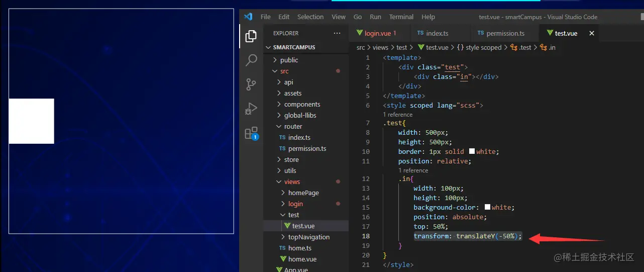Expand the api folder
The height and width of the screenshot is (272, 644).
pyautogui.click(x=306, y=82)
